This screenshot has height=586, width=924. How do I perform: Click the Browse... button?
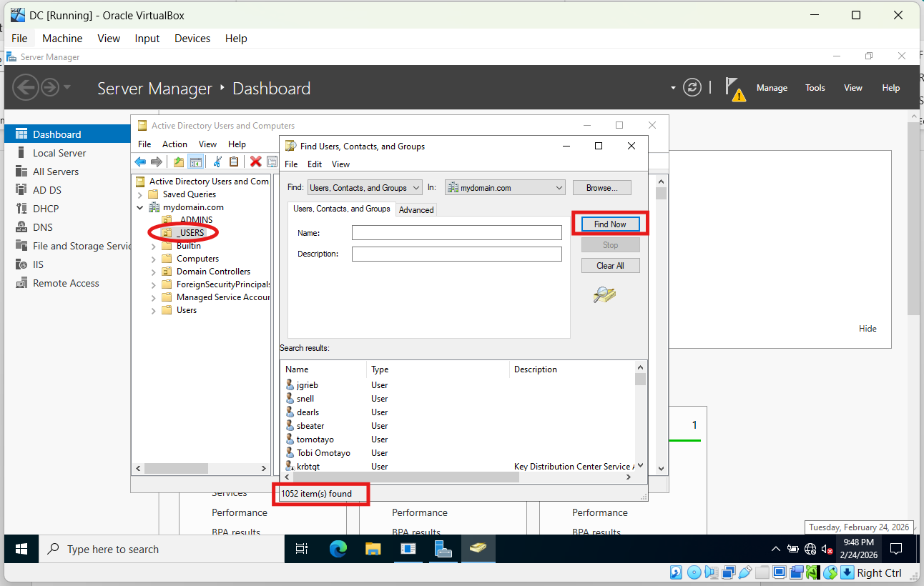[602, 188]
